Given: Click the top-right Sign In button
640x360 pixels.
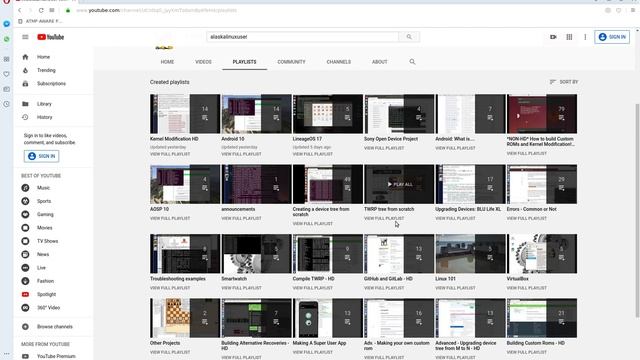Looking at the screenshot, I should coord(612,37).
